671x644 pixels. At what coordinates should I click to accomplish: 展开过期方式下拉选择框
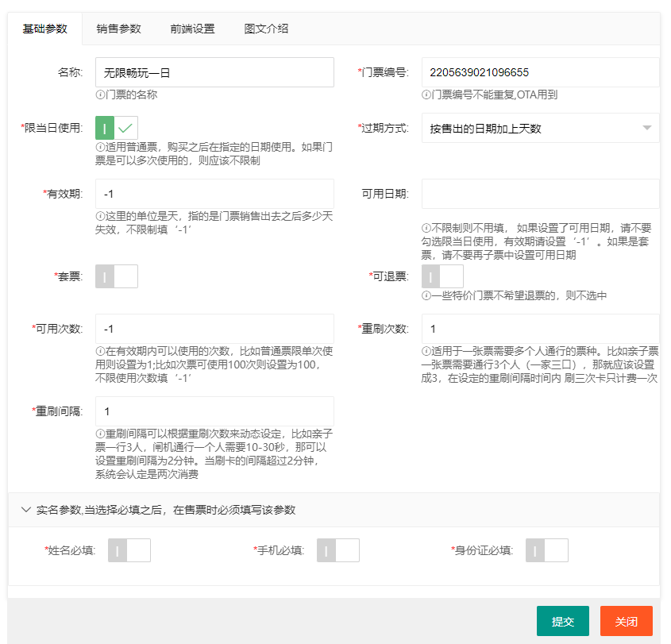[540, 127]
